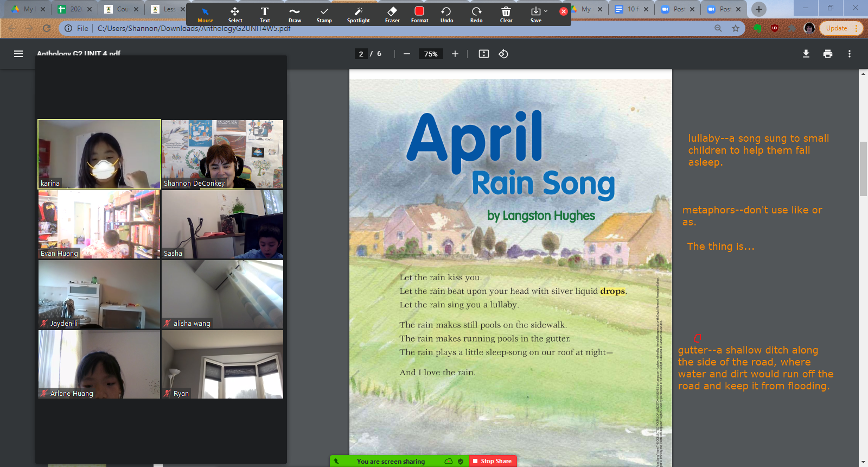Select alisha wang's video tile
868x467 pixels.
tap(222, 294)
